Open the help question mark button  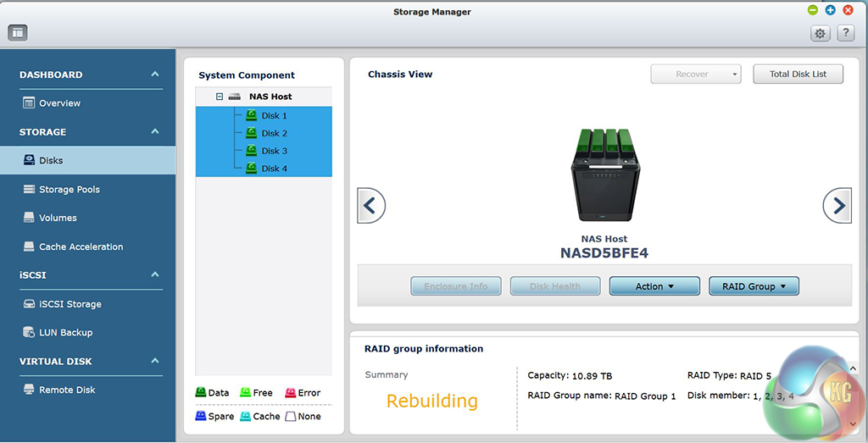[x=845, y=33]
